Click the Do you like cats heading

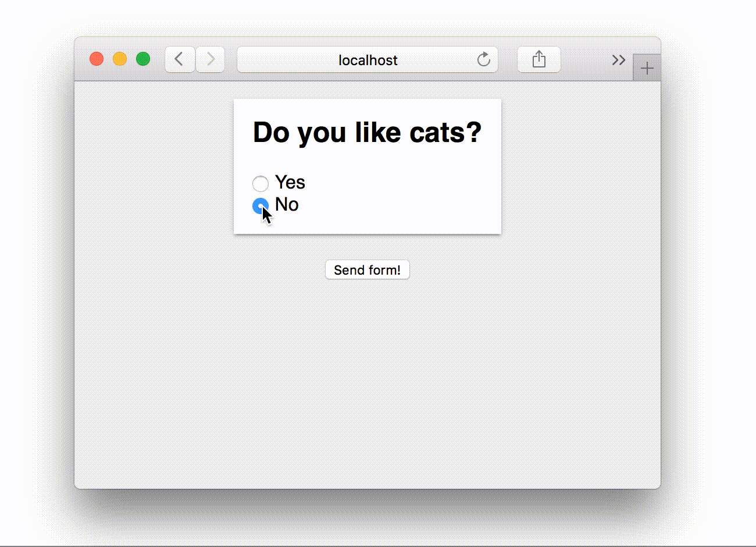pyautogui.click(x=367, y=133)
